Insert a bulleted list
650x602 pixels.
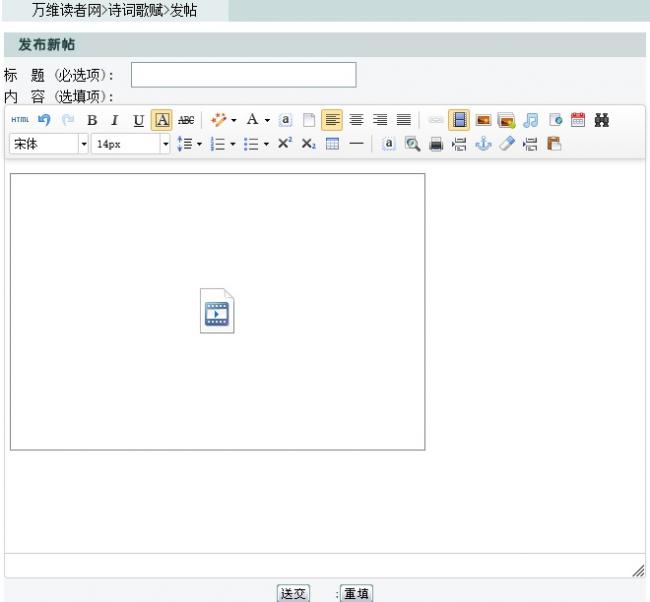(251, 144)
